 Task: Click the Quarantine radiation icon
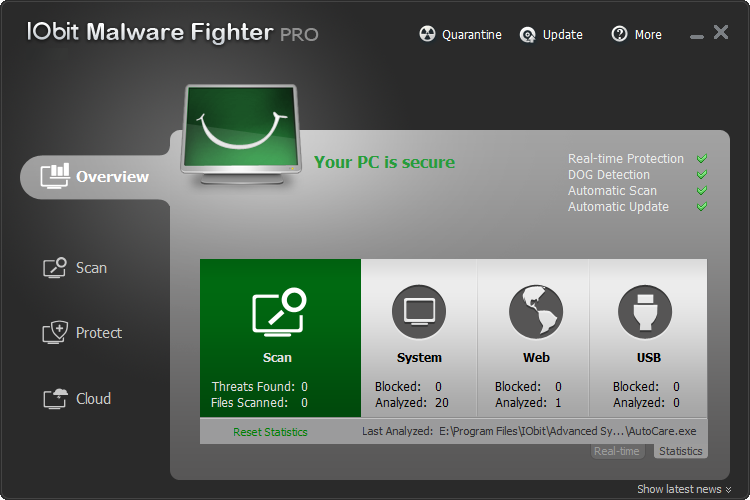[x=427, y=35]
